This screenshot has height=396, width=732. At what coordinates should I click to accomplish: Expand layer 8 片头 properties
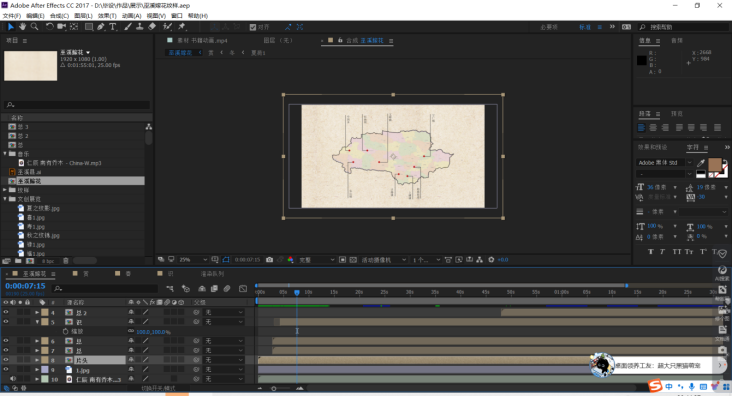tap(37, 360)
